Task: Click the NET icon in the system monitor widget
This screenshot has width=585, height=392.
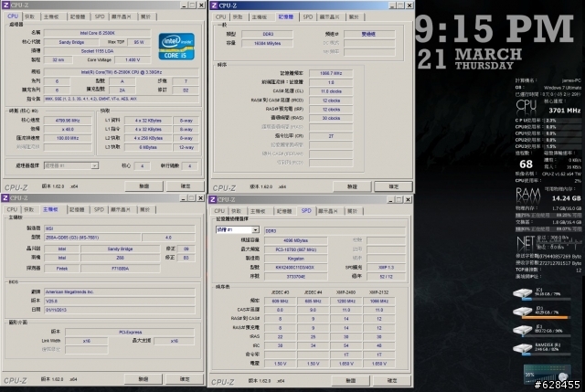Action: point(526,244)
